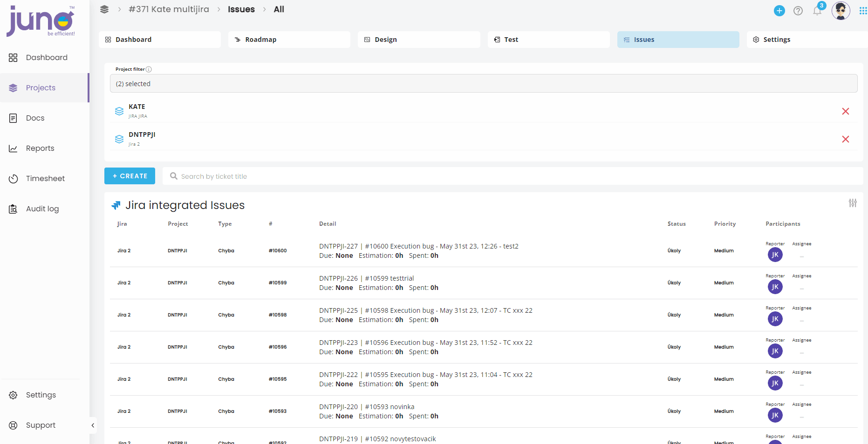The image size is (868, 444).
Task: Open the help question mark icon
Action: tap(798, 11)
